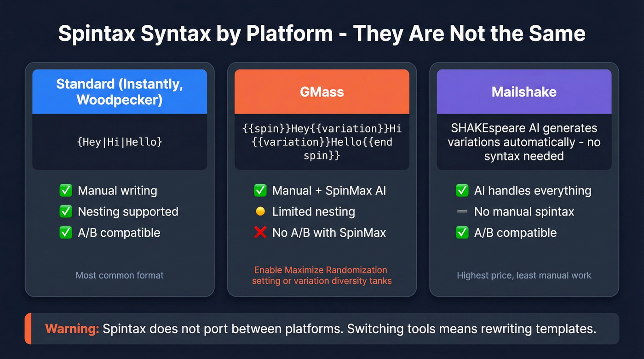The width and height of the screenshot is (644, 359).
Task: Open the Enable Maximize Randomization setting link
Action: click(x=322, y=275)
